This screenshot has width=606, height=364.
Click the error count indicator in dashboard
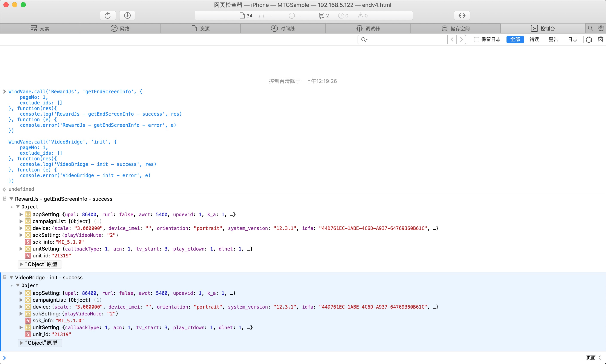tap(343, 16)
